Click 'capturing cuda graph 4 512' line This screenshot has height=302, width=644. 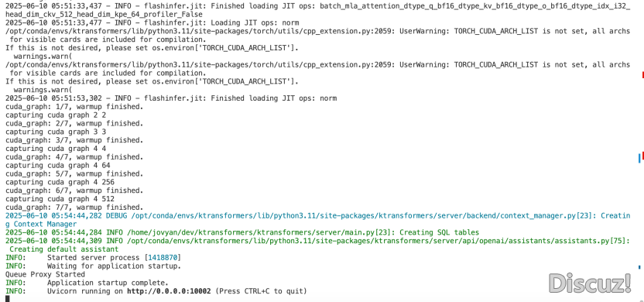(60, 199)
